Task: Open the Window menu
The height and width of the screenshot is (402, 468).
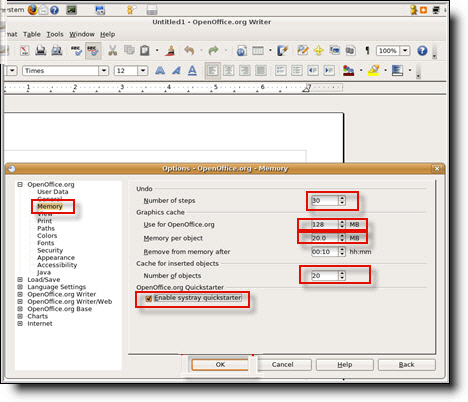Action: [x=82, y=34]
